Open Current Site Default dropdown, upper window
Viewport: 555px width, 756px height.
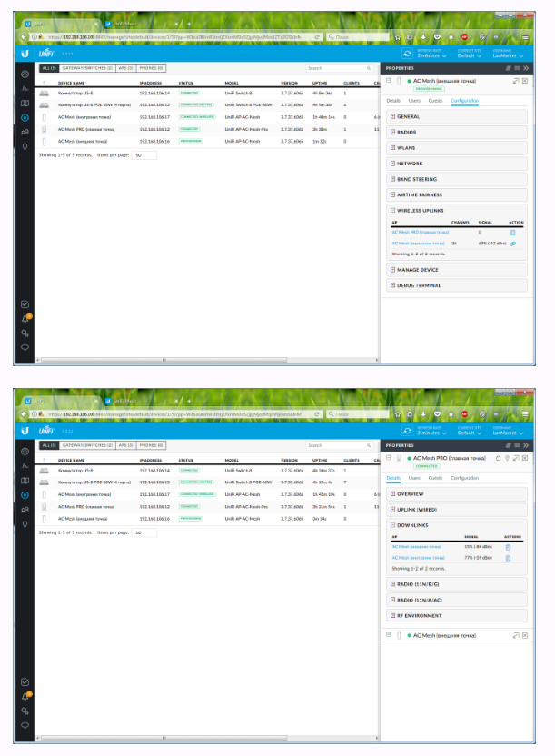(470, 54)
